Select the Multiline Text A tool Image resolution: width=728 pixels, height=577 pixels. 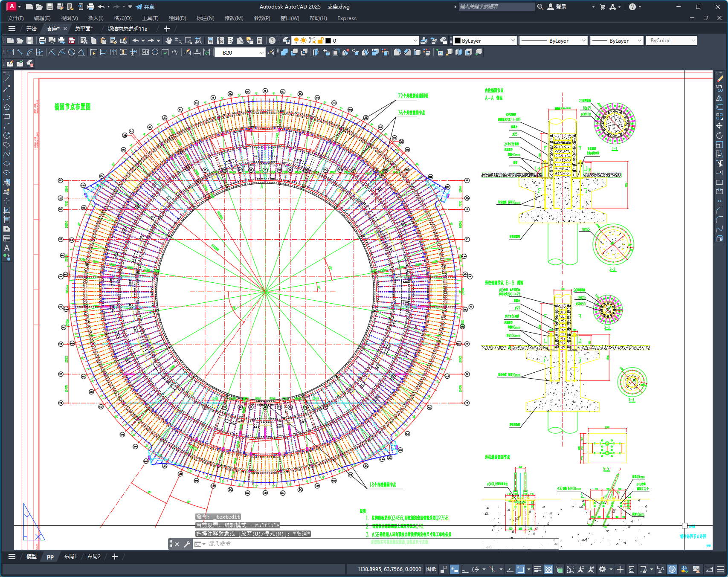7,248
